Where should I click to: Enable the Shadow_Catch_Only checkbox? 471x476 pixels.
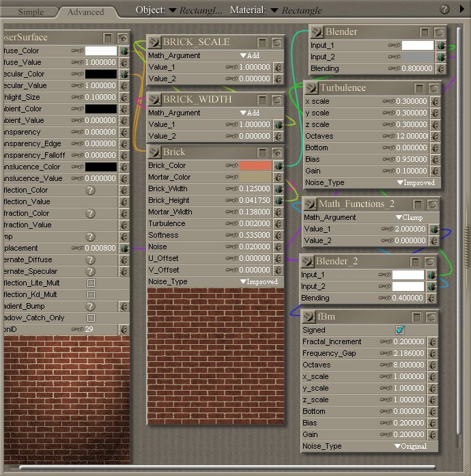[91, 318]
